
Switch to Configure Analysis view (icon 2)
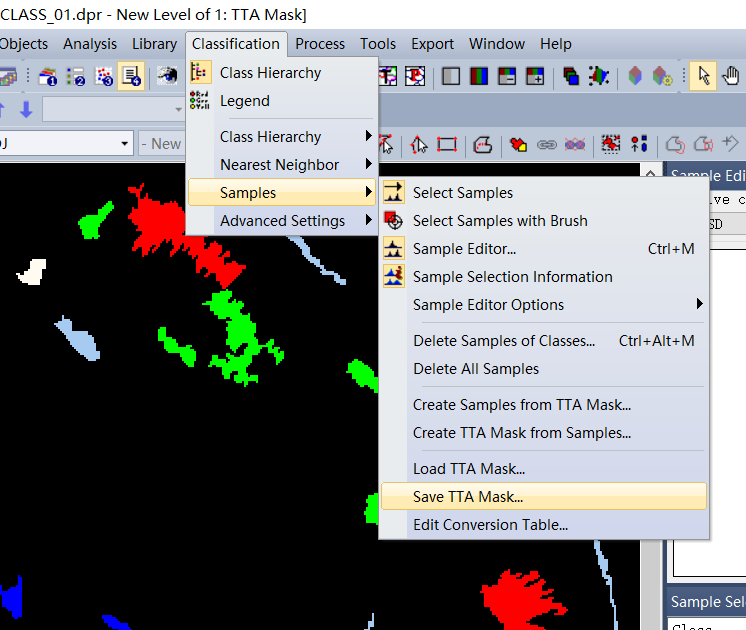pos(75,76)
